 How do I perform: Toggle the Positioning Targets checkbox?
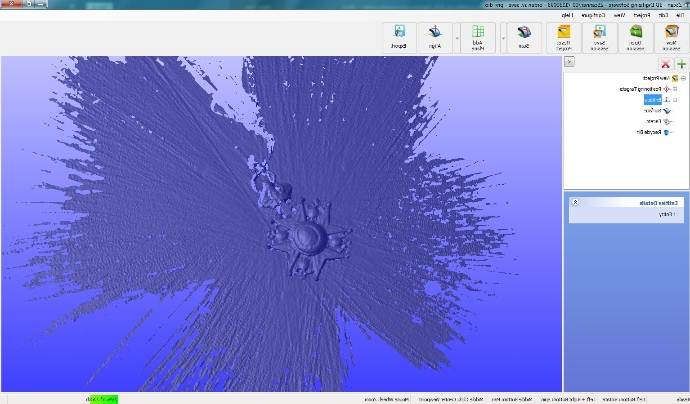[675, 89]
